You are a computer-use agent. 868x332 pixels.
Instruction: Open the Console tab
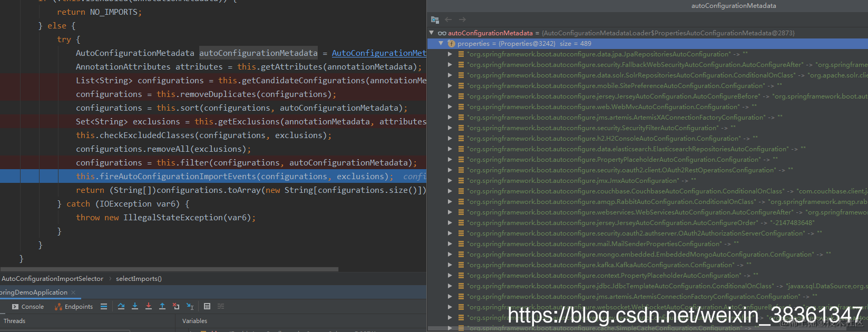[x=28, y=307]
